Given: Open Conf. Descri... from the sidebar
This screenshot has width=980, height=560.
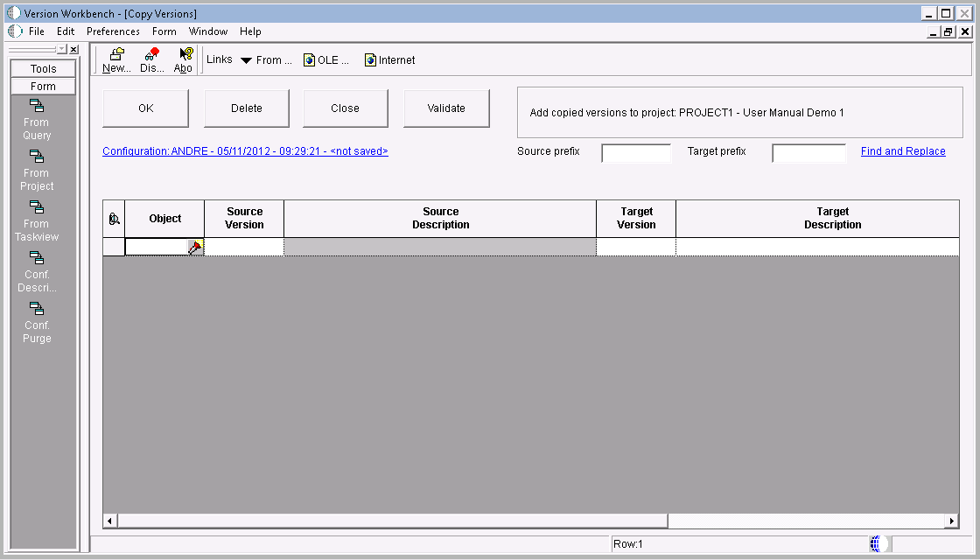Looking at the screenshot, I should click(37, 274).
